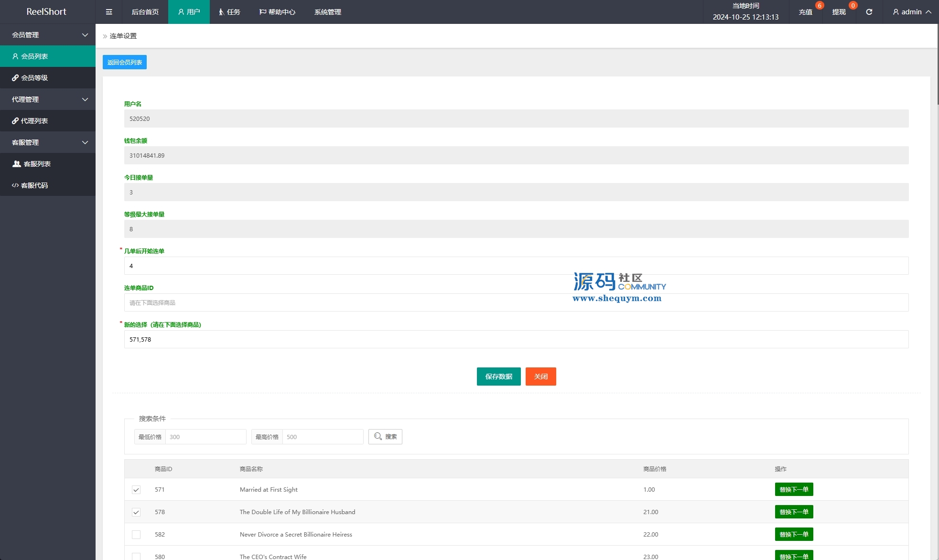Open the 系统管理 top menu
Screen dimensions: 939x560
(328, 12)
